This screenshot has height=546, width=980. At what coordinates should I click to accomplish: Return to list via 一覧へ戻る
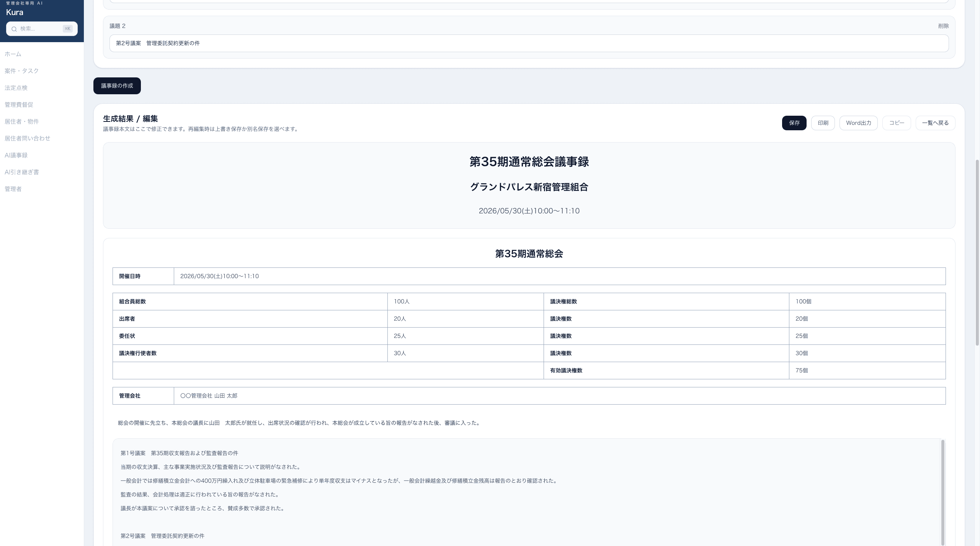coord(936,123)
